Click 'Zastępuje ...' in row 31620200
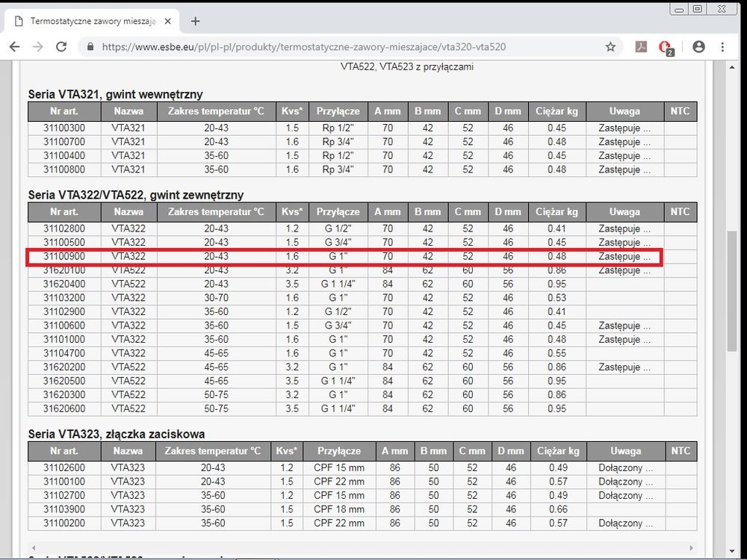The image size is (747, 560). [x=624, y=367]
